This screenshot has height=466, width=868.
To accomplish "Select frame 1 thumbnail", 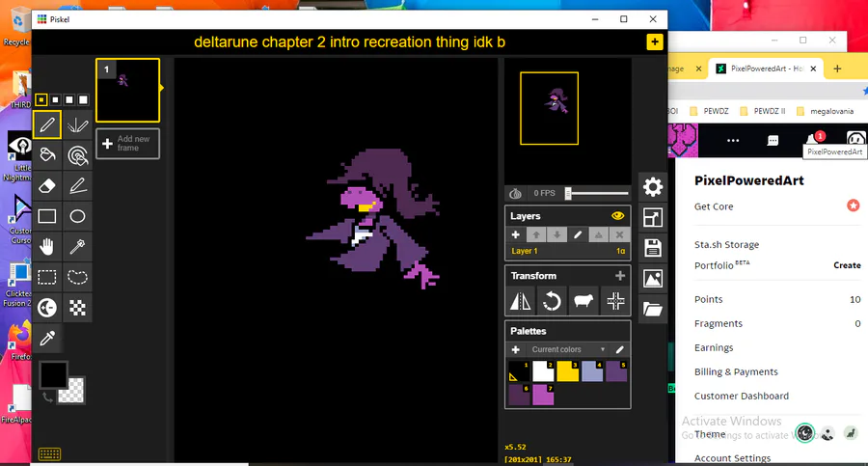I will [x=128, y=91].
